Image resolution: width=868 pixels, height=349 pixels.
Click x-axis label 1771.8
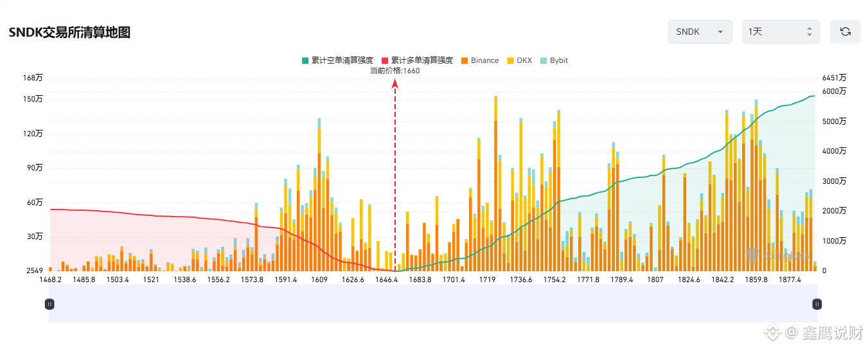[588, 280]
